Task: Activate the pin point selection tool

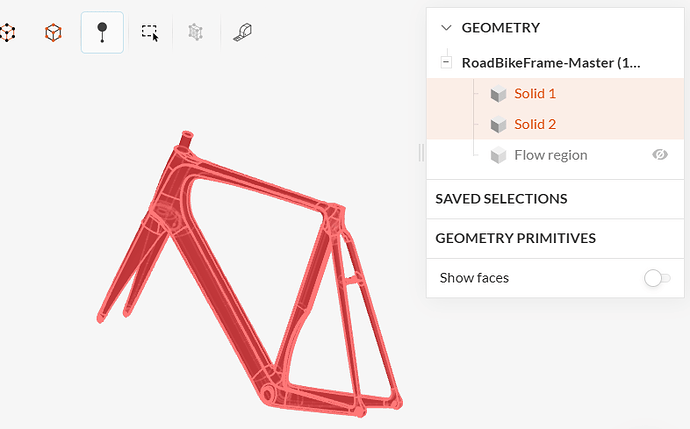Action: (x=102, y=33)
